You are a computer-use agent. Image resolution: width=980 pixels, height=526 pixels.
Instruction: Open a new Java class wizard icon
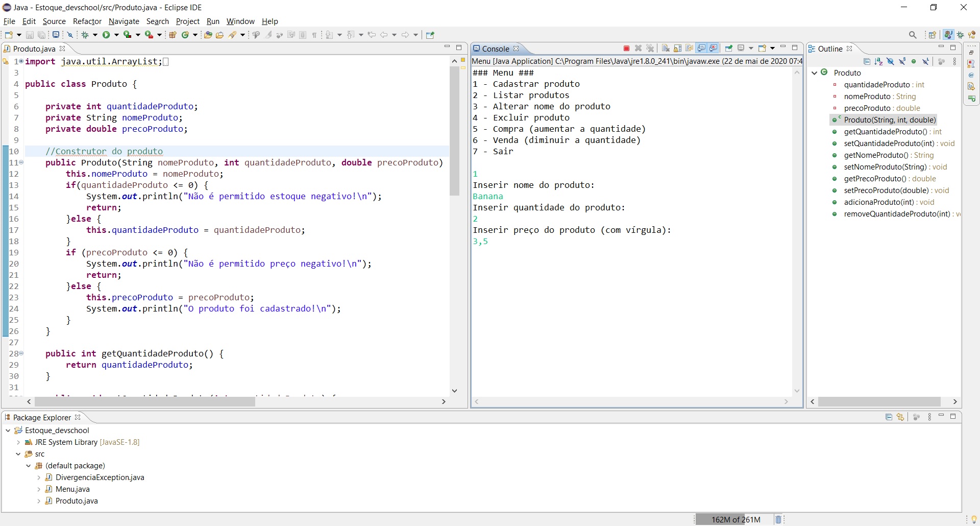(x=185, y=34)
